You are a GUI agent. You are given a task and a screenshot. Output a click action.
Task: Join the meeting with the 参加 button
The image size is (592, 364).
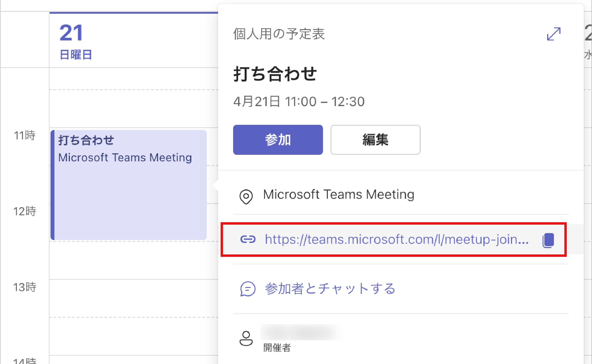pyautogui.click(x=278, y=140)
